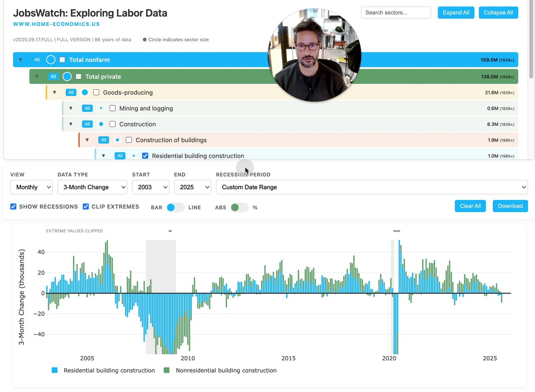Click the Download button
Image resolution: width=535 pixels, height=392 pixels.
coord(510,206)
